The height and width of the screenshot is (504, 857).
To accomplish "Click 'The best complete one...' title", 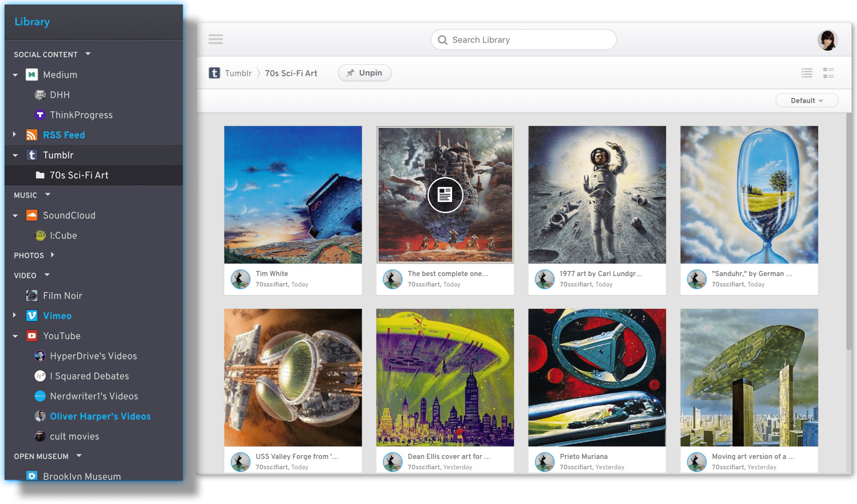I will click(x=448, y=273).
